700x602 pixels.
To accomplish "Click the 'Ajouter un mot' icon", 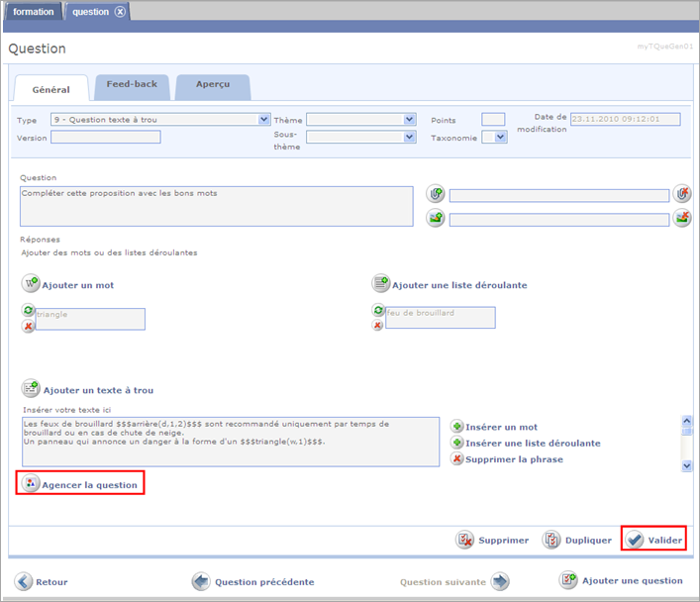I will click(30, 284).
